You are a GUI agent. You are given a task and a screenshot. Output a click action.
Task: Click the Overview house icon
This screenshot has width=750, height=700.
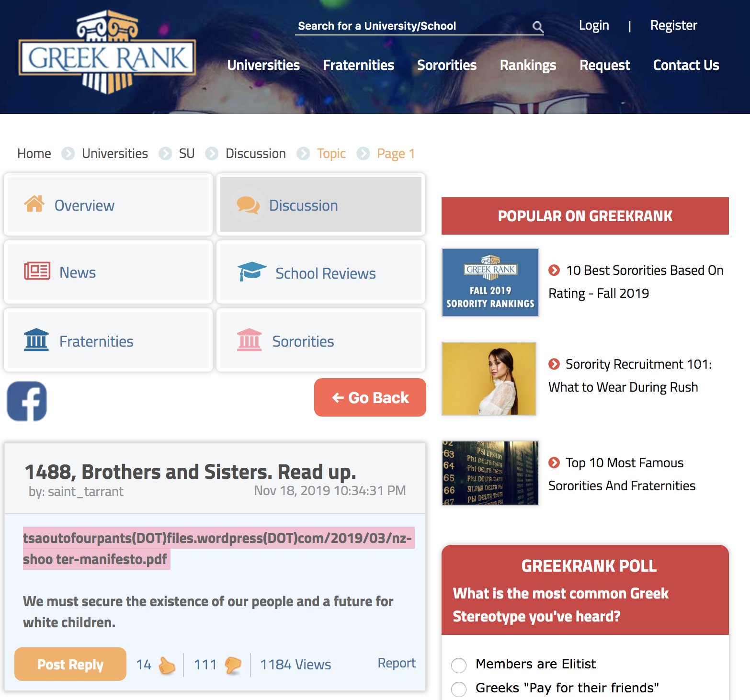tap(34, 204)
